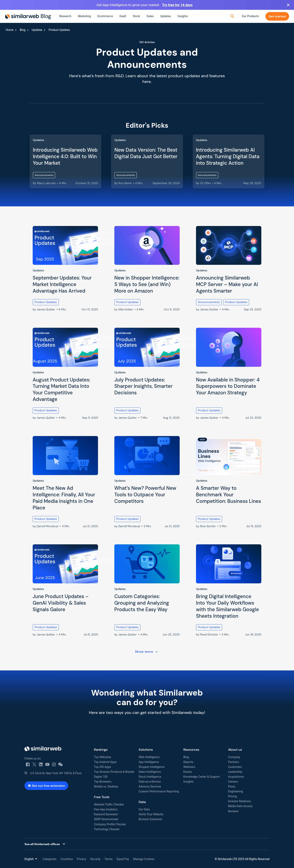Open the New in Shopper Intelligence article title
This screenshot has height=868, width=294.
147,284
